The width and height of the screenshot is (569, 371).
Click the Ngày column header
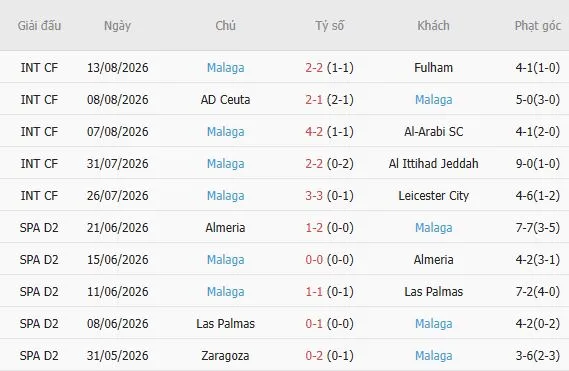pyautogui.click(x=117, y=26)
